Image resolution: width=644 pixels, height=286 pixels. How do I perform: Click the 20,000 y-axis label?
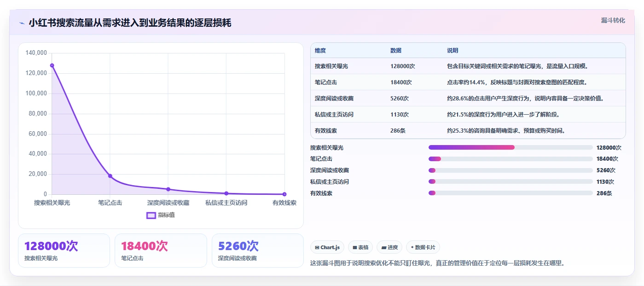click(38, 174)
